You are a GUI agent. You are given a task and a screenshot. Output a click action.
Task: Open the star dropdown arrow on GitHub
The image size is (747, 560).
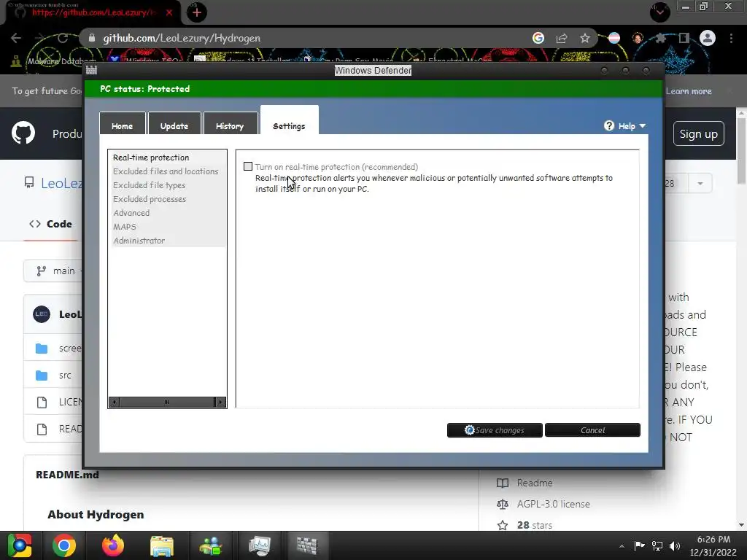click(x=700, y=183)
